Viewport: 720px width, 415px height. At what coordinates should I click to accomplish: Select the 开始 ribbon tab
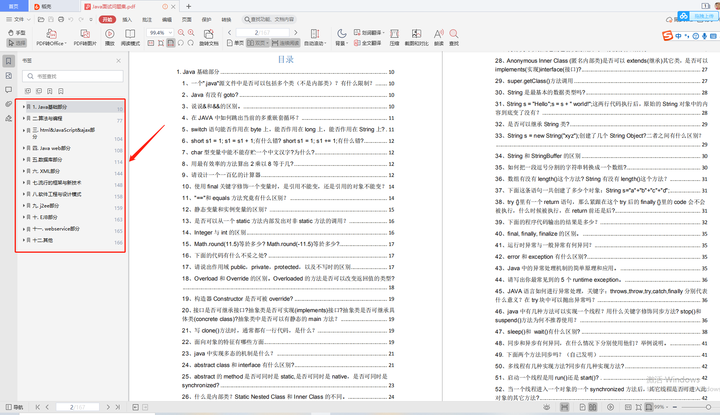[x=107, y=19]
